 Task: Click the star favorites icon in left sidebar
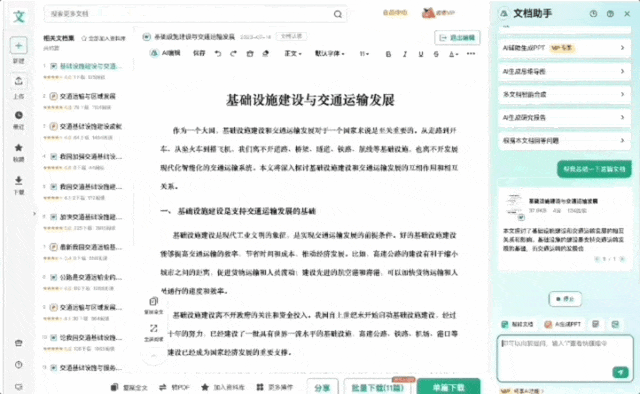(x=18, y=148)
